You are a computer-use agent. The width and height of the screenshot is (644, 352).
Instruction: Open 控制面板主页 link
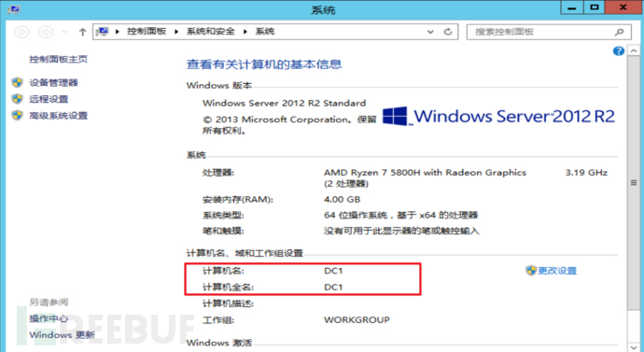[58, 59]
